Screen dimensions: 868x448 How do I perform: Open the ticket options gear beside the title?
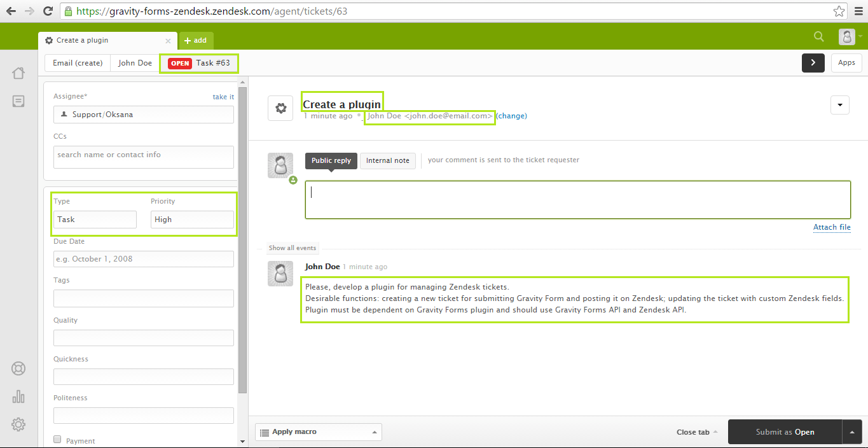(x=280, y=108)
